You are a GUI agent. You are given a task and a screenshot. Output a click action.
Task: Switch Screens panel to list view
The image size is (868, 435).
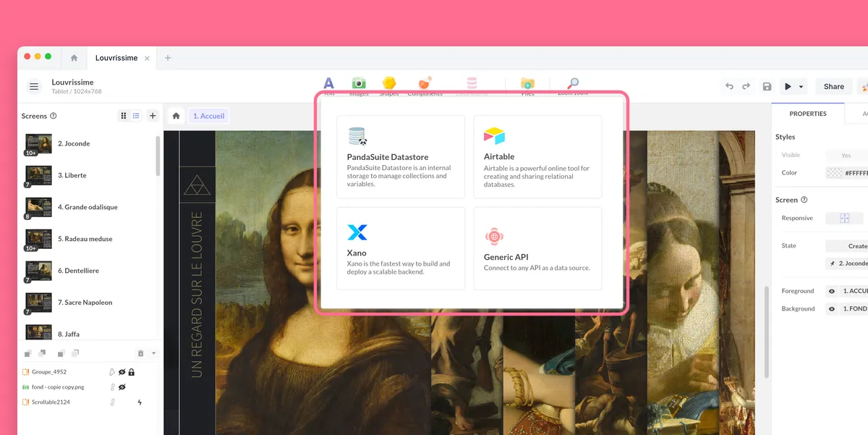tap(136, 116)
